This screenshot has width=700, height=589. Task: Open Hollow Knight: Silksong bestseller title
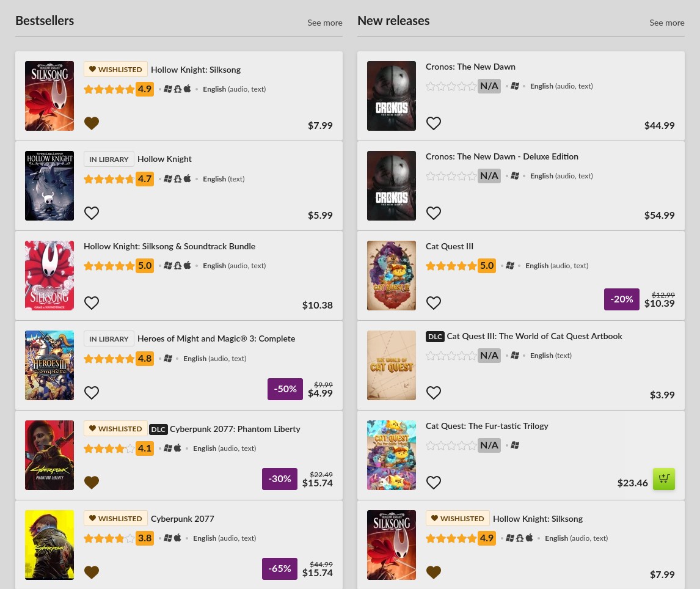point(195,70)
